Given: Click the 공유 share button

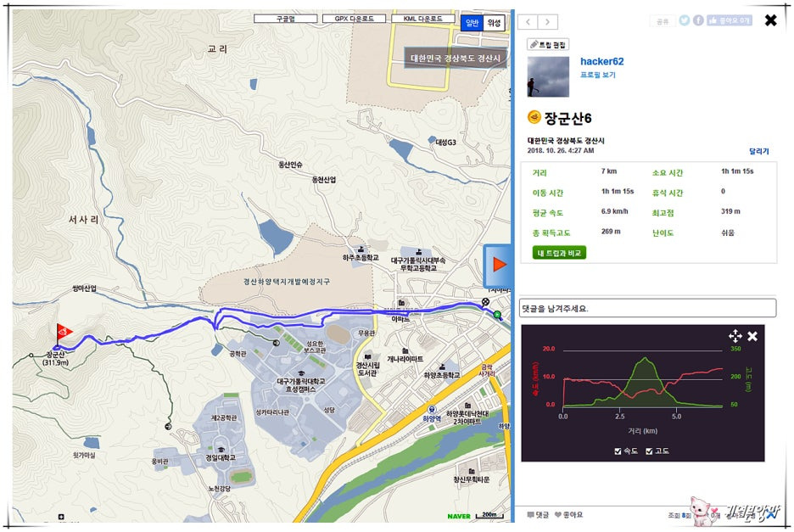Looking at the screenshot, I should click(663, 21).
